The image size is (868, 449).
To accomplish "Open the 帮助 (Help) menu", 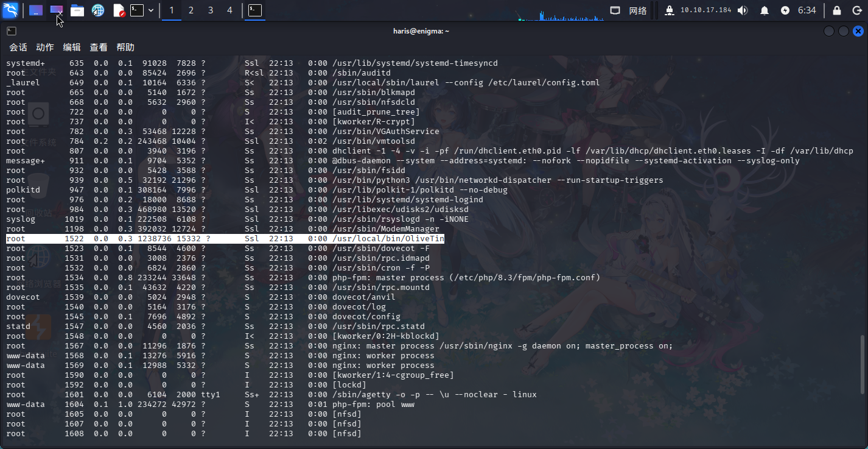I will click(125, 47).
